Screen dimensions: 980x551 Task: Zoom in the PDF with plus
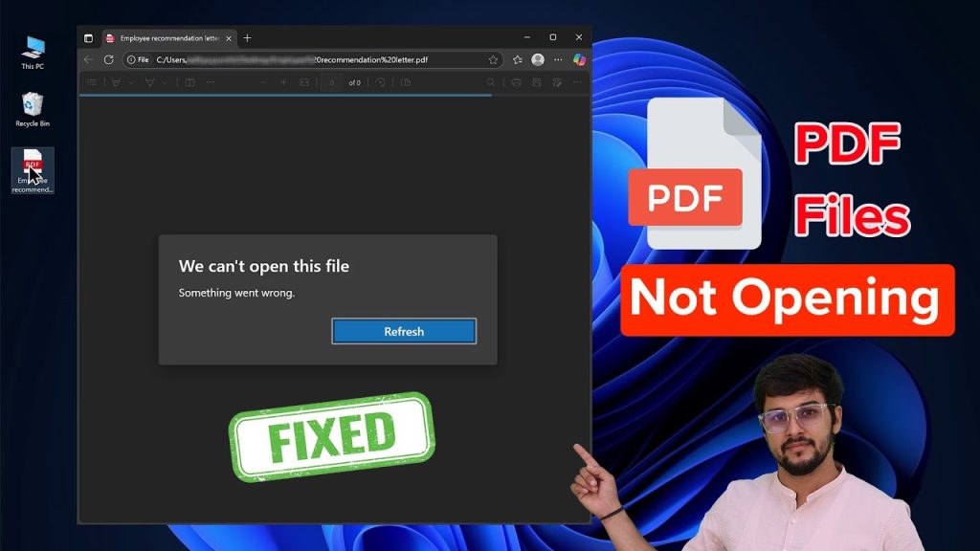(283, 82)
